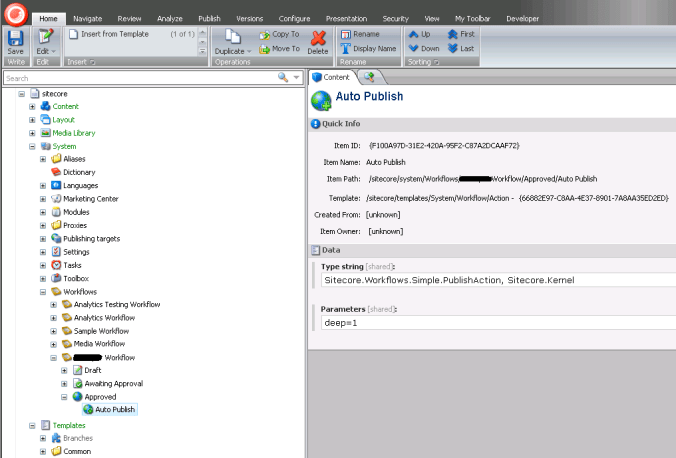Sort item Last icon

pos(453,48)
